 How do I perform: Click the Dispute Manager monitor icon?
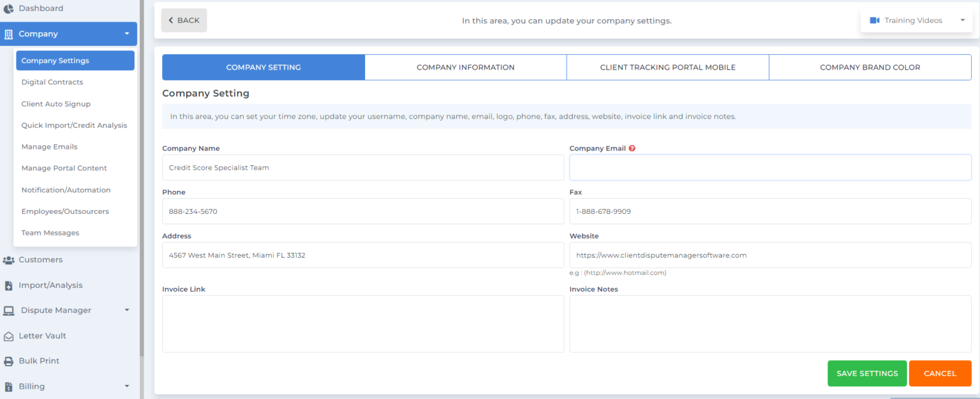click(x=10, y=310)
